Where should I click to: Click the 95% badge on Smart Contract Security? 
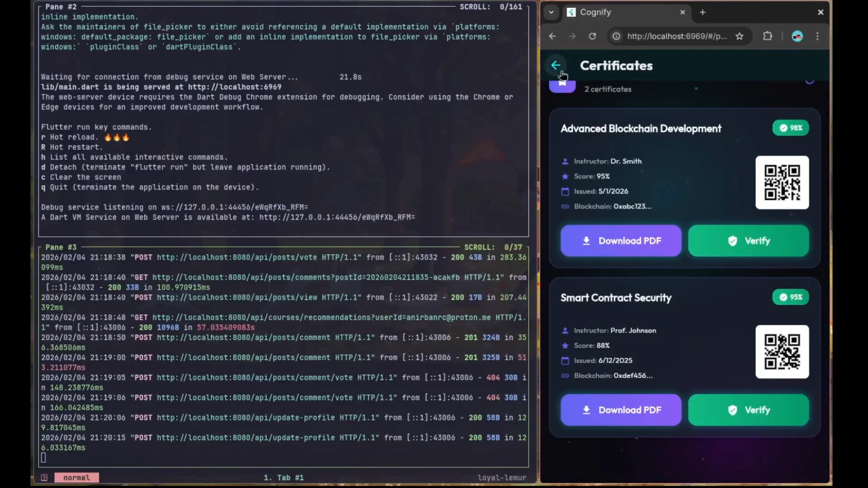click(791, 297)
